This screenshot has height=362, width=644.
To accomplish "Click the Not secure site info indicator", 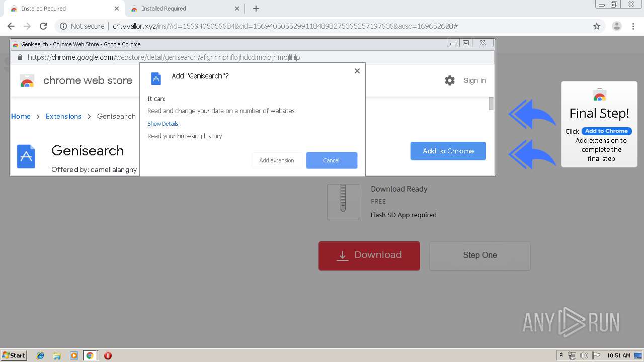I will tap(83, 26).
